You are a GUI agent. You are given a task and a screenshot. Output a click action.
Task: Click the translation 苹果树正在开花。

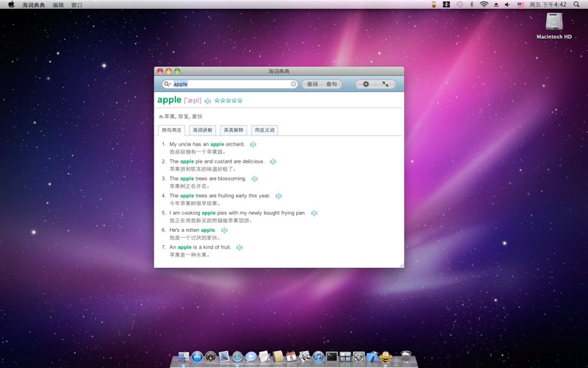tap(189, 186)
